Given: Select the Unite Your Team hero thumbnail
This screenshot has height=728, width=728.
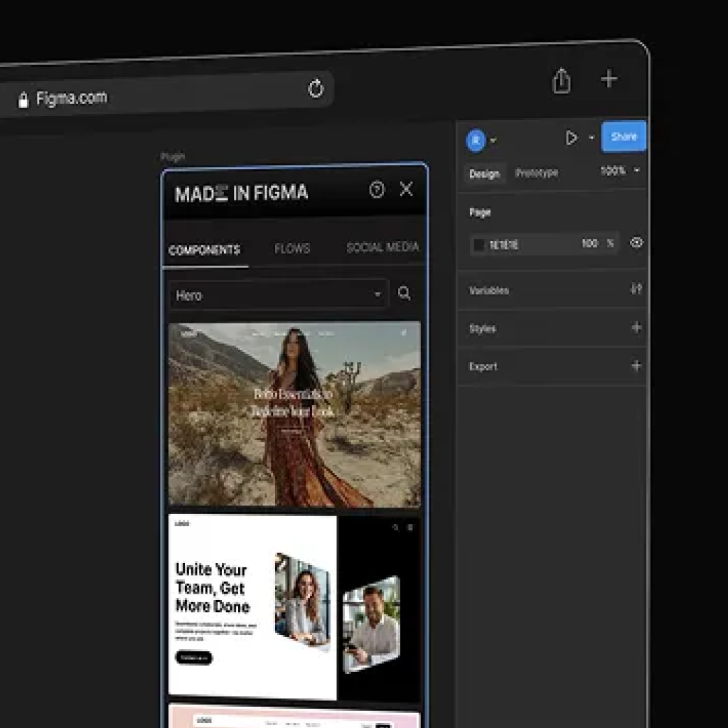Looking at the screenshot, I should coord(294,606).
